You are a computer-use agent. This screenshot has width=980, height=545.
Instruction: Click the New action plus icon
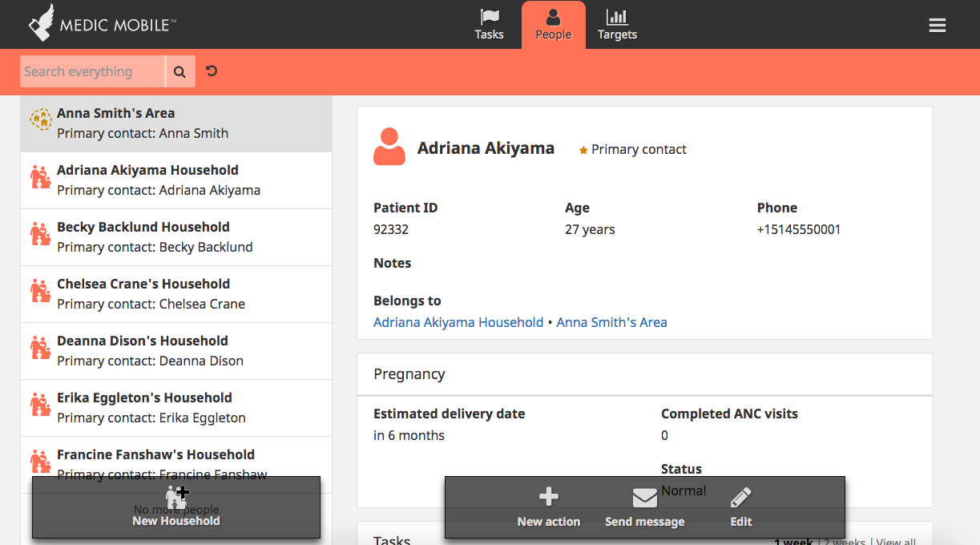(x=549, y=498)
